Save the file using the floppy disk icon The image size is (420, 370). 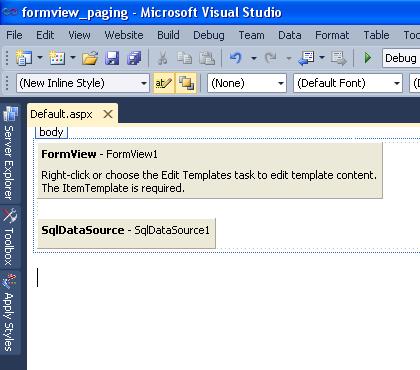tap(112, 58)
